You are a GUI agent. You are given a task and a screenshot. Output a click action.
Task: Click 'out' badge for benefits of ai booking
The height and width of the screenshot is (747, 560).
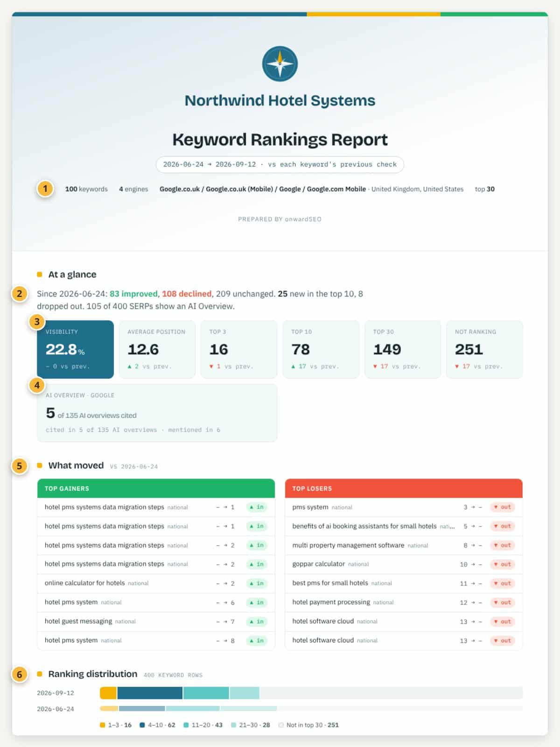click(503, 526)
